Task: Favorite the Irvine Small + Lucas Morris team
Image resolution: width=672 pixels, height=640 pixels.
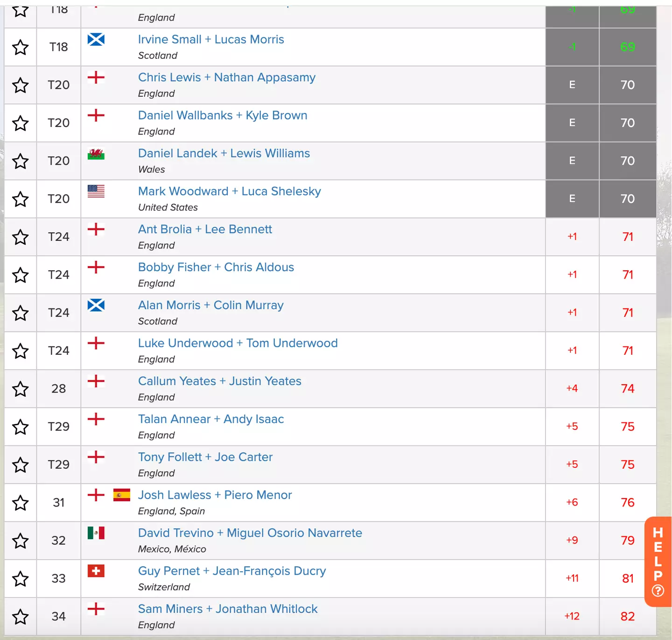Action: [20, 47]
